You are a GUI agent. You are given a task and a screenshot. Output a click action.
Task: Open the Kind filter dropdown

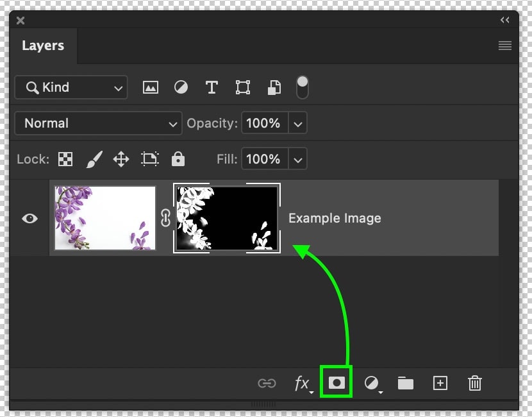[x=71, y=87]
